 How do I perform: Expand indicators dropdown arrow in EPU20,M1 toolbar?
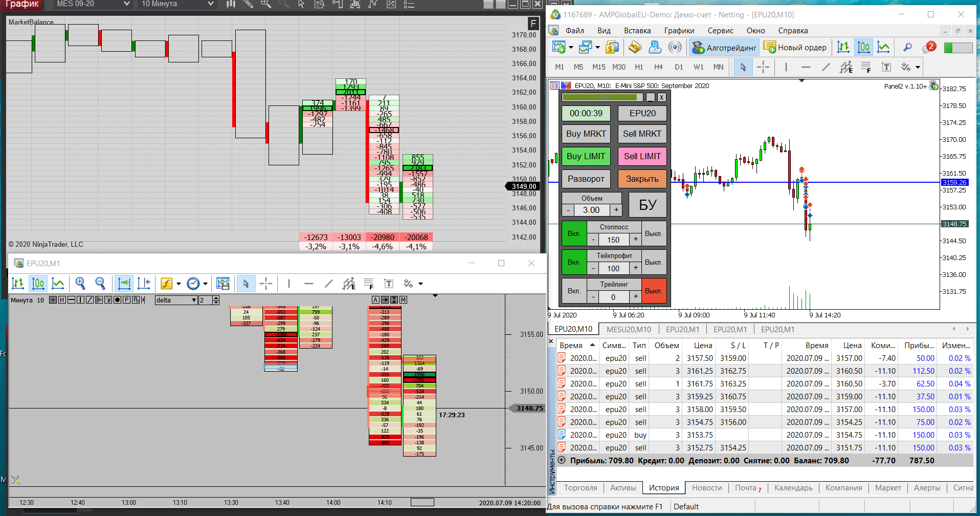pyautogui.click(x=179, y=284)
